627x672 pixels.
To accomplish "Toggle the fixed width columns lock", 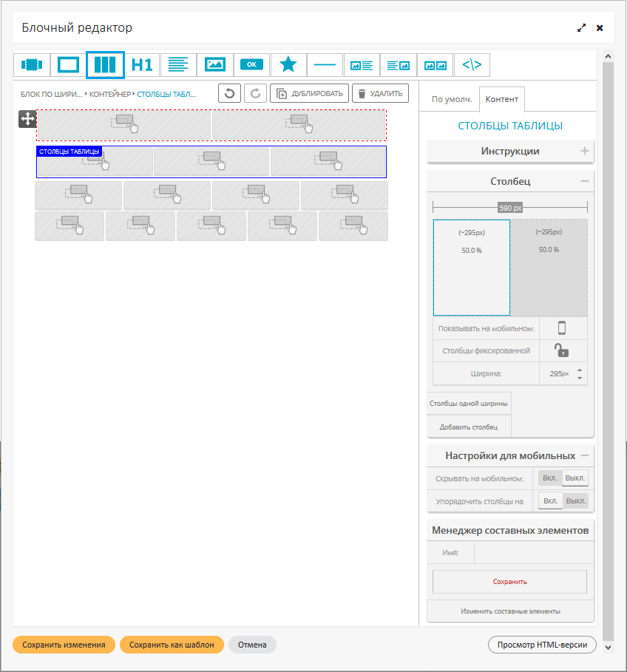I will [562, 350].
